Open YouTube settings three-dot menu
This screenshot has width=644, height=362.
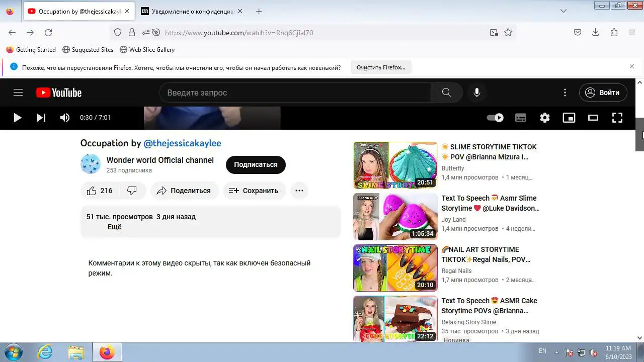565,93
